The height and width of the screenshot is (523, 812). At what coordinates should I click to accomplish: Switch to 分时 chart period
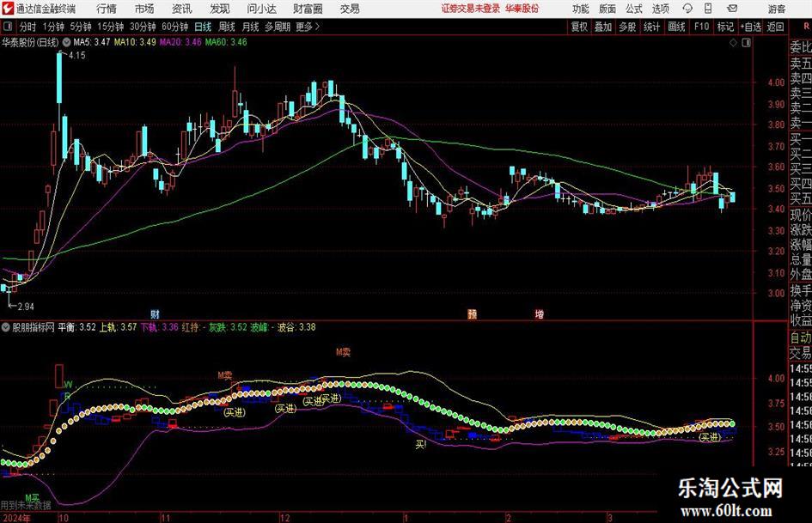(x=28, y=27)
